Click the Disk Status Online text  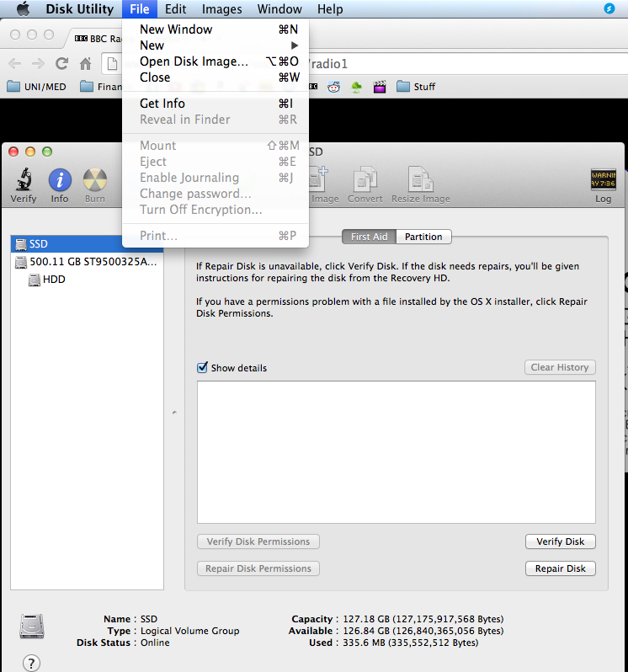coord(155,643)
